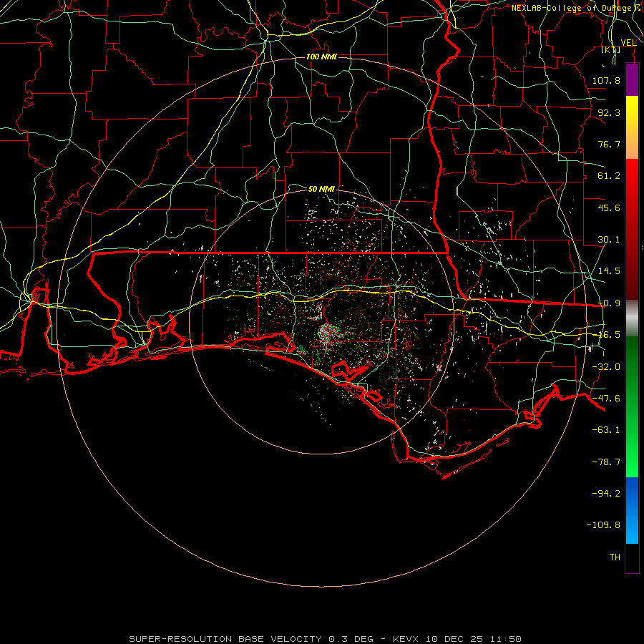Select the -78.7 velocity scale value
The image size is (644, 644).
606,462
